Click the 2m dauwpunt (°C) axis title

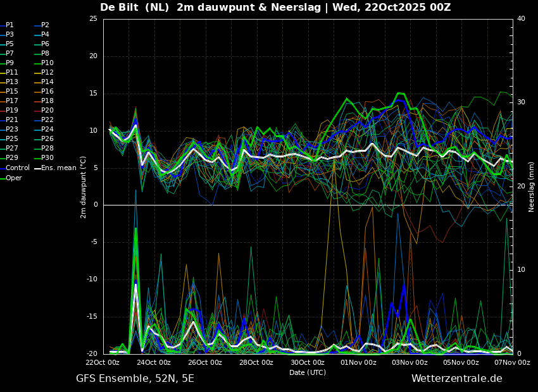click(x=83, y=187)
